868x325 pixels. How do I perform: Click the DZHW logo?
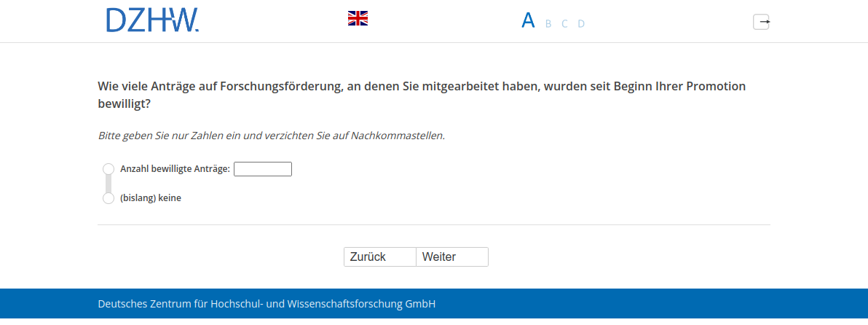[x=152, y=20]
